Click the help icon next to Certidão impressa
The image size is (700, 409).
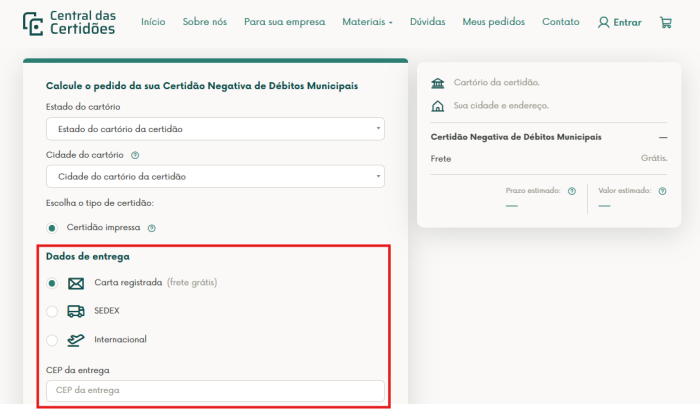coord(152,227)
